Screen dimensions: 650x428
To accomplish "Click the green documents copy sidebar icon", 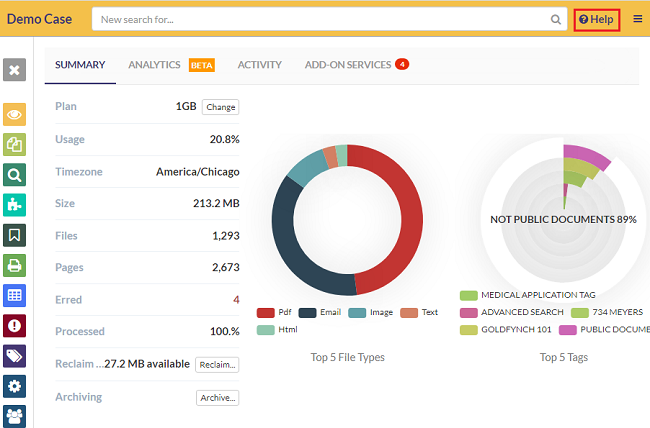I will click(x=15, y=145).
